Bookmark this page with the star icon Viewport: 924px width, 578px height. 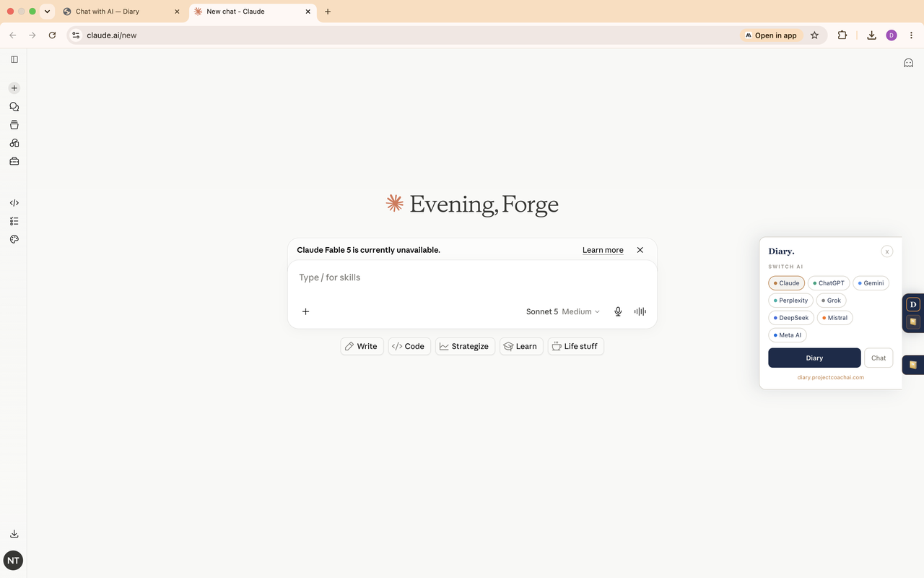(814, 35)
